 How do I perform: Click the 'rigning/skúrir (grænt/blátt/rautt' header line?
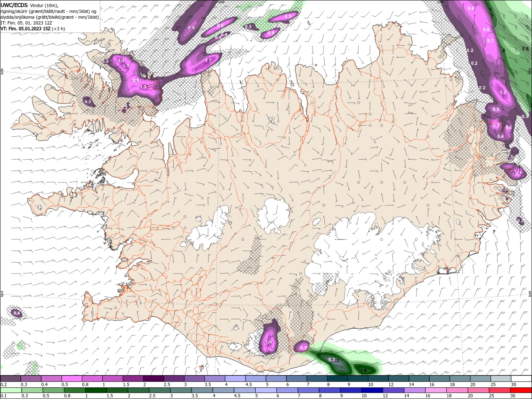tap(49, 11)
